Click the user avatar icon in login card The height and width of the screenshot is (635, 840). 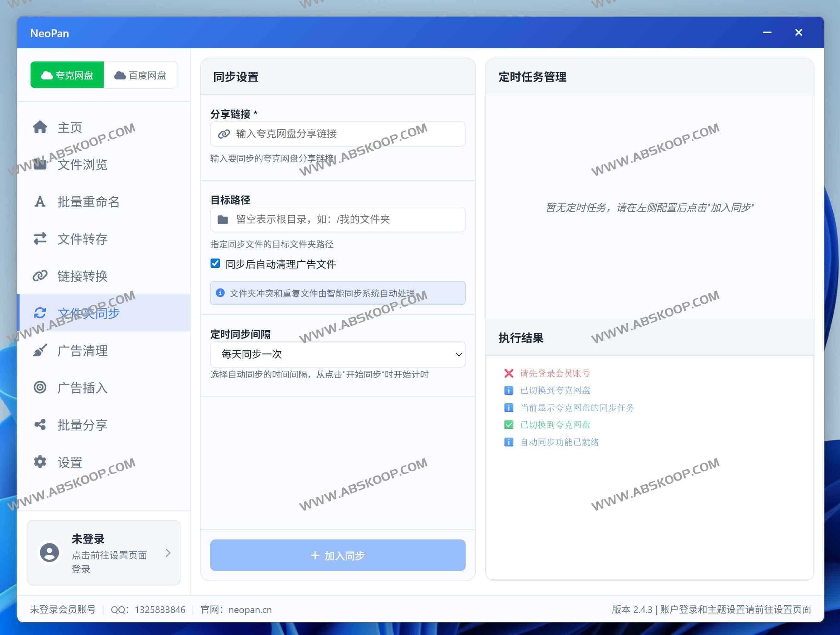point(49,552)
